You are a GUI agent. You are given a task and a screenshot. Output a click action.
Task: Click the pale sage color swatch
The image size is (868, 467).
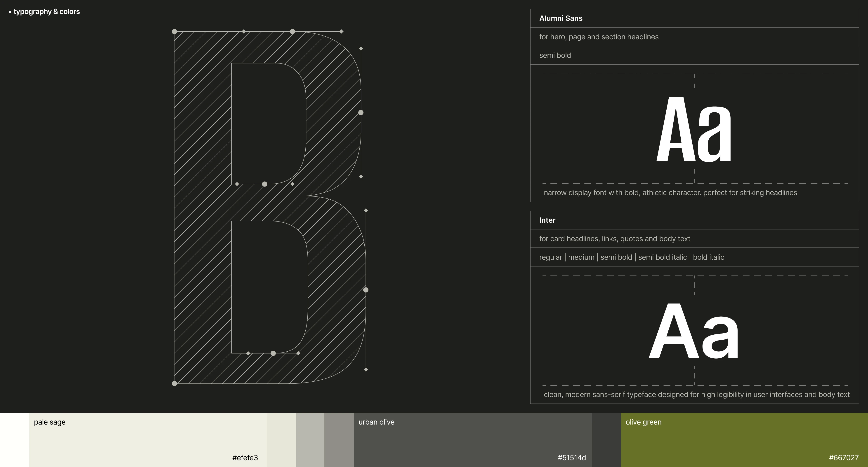[x=148, y=440]
